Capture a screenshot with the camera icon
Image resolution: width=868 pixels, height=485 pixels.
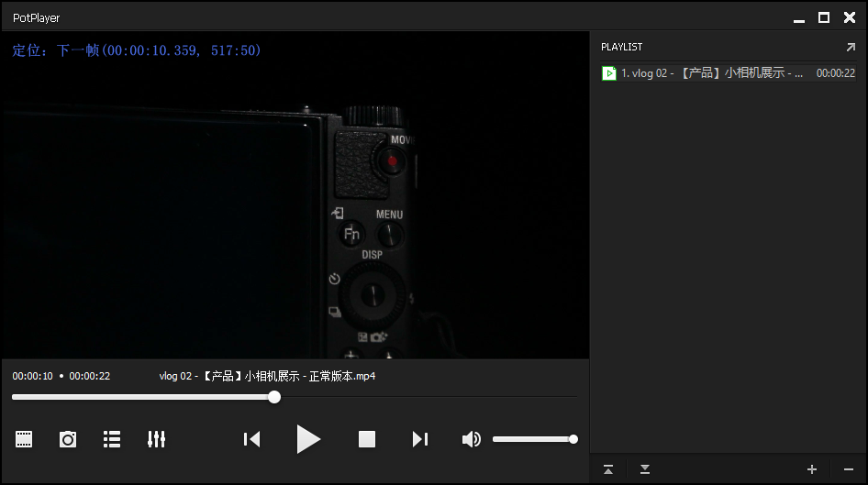[68, 440]
